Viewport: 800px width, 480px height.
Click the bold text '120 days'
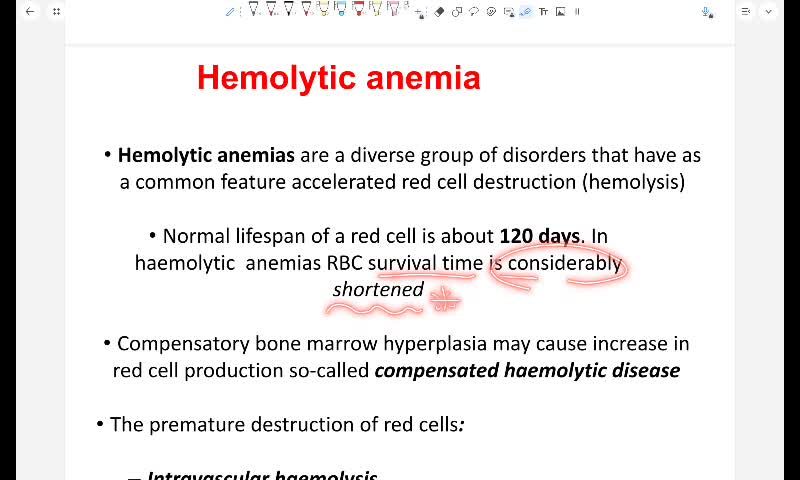coord(539,236)
